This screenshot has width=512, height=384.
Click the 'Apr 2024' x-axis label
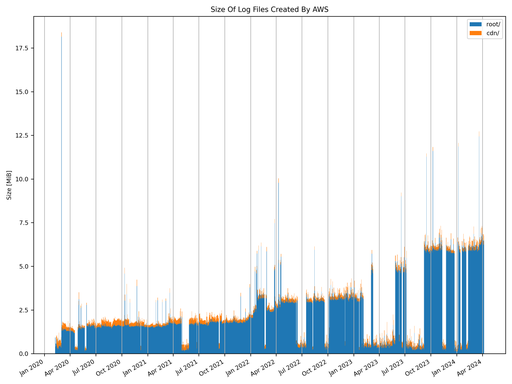(470, 367)
